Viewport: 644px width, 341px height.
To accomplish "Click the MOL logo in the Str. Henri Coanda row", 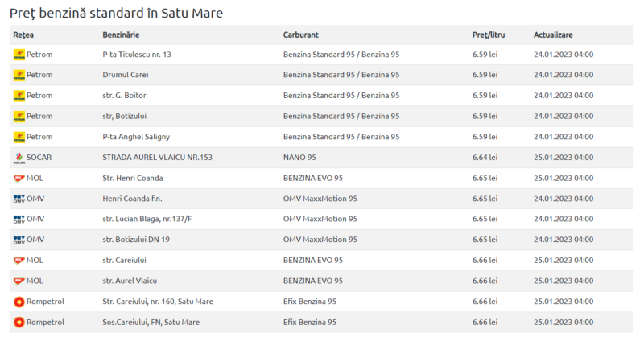I will pyautogui.click(x=19, y=178).
